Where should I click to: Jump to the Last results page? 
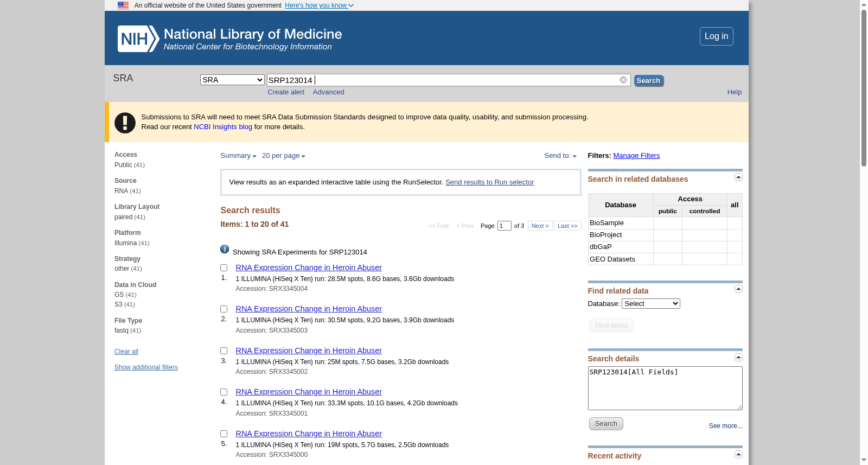click(567, 226)
